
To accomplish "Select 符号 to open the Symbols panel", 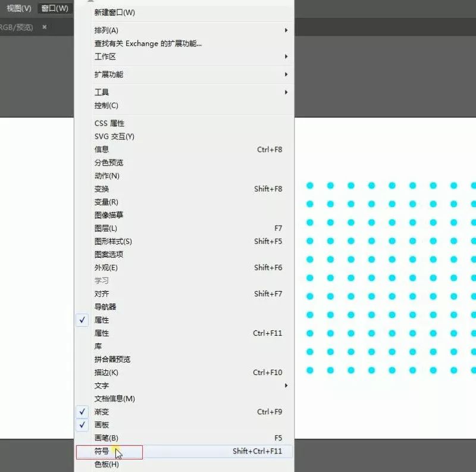I will pyautogui.click(x=102, y=452).
